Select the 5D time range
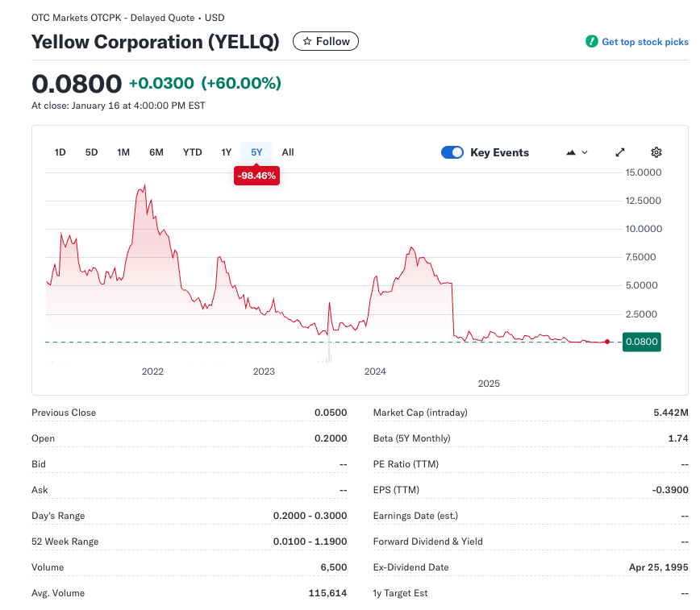 (91, 152)
